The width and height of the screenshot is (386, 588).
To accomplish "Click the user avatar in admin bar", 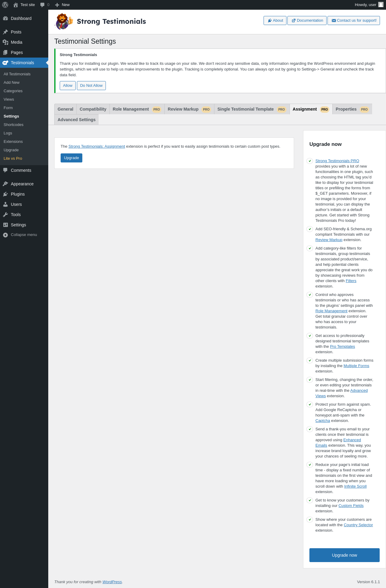I will [381, 5].
